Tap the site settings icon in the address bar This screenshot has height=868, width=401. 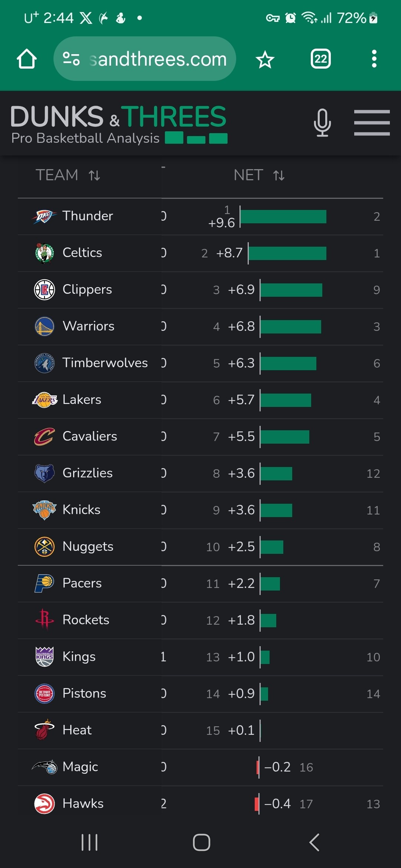click(71, 59)
